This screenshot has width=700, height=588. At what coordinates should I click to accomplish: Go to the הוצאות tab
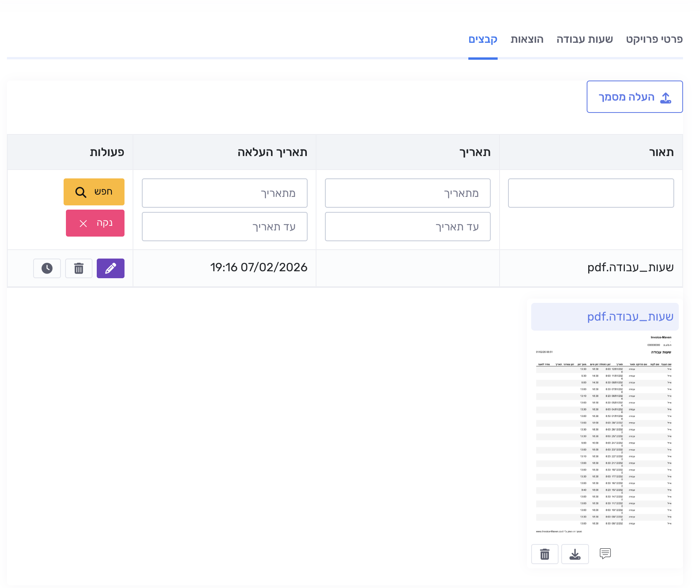[527, 39]
